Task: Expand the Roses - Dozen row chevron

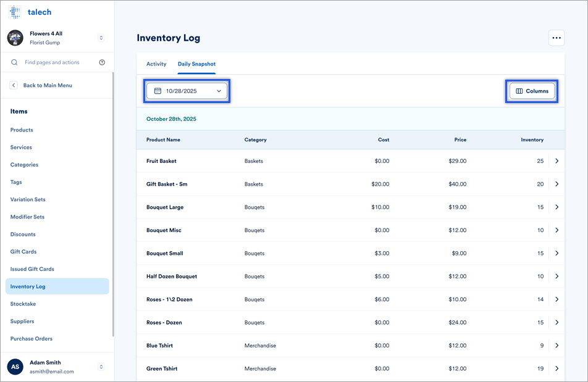Action: click(557, 323)
